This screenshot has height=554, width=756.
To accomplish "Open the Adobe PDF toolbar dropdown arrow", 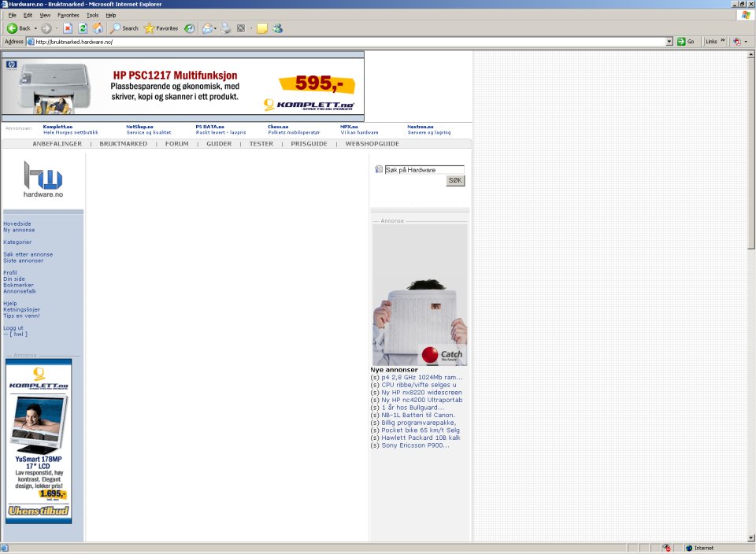I will pyautogui.click(x=746, y=42).
